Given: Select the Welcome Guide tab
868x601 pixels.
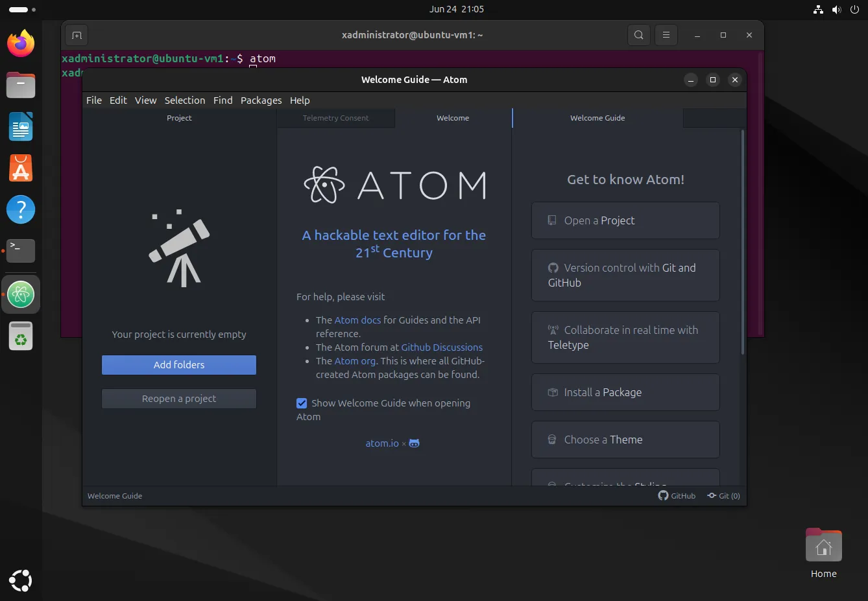Looking at the screenshot, I should pos(597,118).
